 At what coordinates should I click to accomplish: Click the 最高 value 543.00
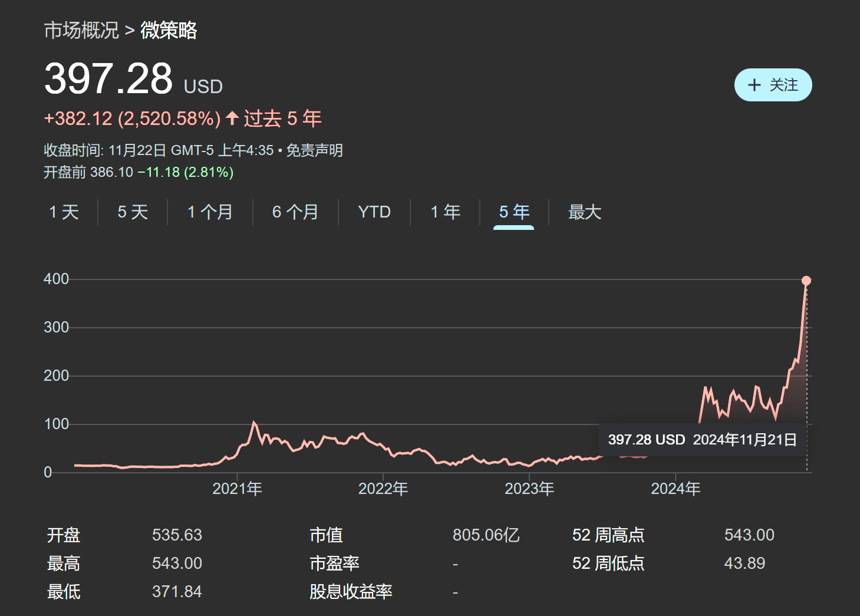177,563
